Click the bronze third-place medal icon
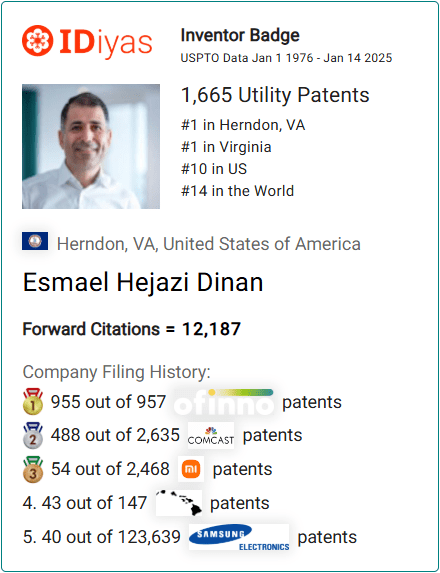The height and width of the screenshot is (573, 440). 33,469
